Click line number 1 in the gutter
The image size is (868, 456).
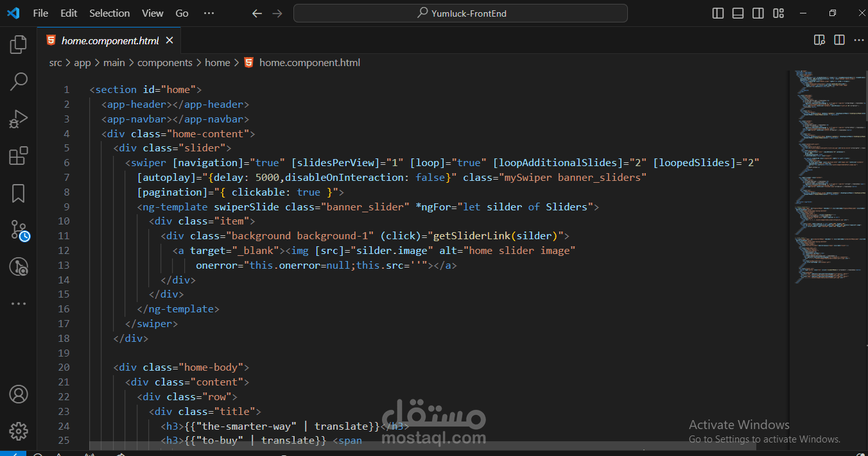click(67, 90)
